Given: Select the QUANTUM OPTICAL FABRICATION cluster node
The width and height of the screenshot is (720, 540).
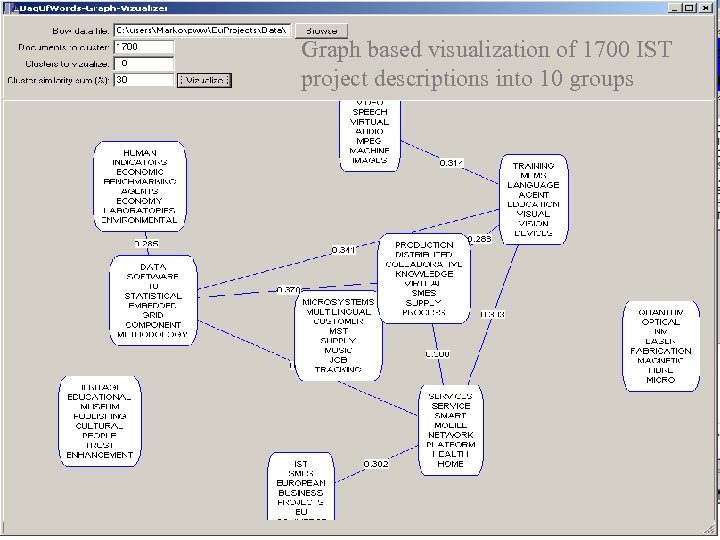Looking at the screenshot, I should click(x=661, y=346).
